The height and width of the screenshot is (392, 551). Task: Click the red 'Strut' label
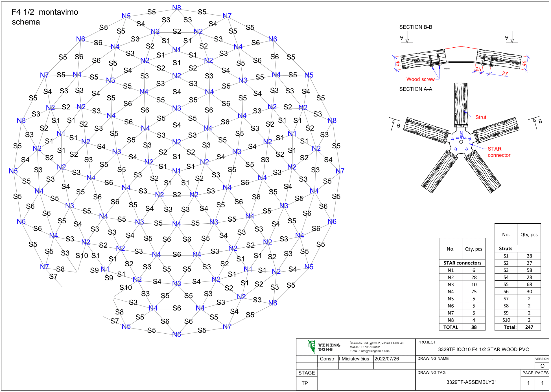click(x=481, y=117)
